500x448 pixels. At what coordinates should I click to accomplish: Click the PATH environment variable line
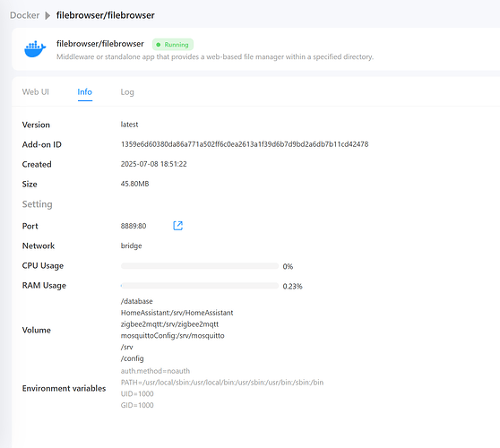point(222,383)
